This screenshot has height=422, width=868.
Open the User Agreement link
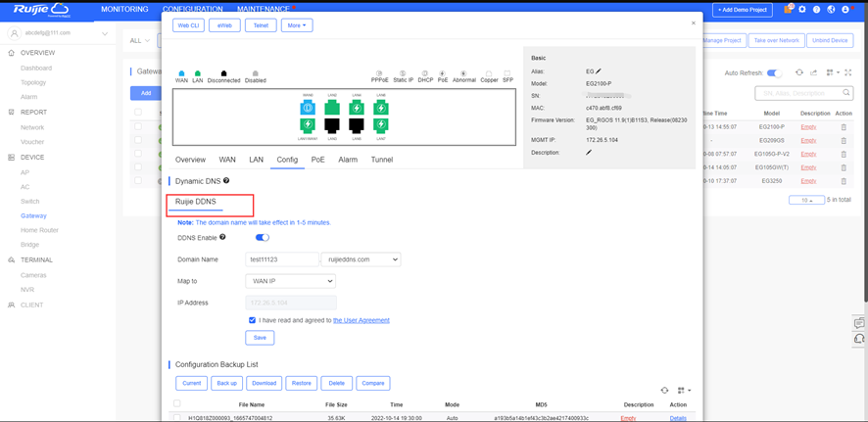pos(362,319)
